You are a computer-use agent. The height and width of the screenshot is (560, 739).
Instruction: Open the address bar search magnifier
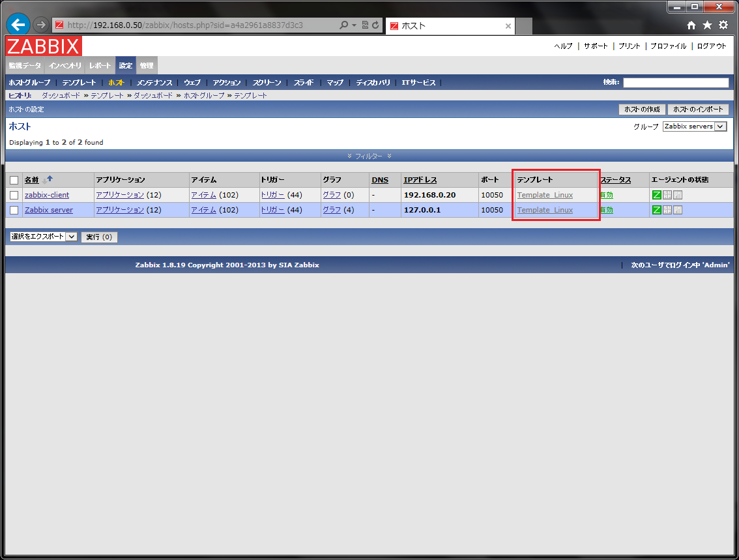[343, 25]
